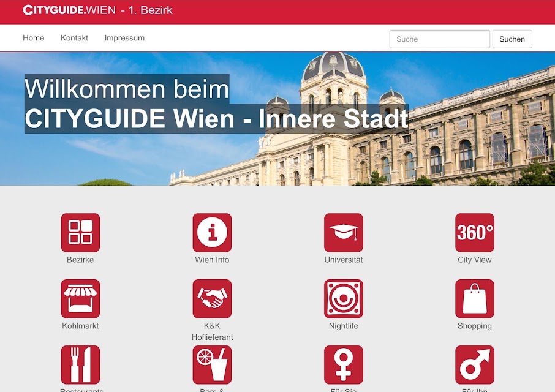Open the Wien Info icon
This screenshot has width=555, height=392.
tap(212, 232)
